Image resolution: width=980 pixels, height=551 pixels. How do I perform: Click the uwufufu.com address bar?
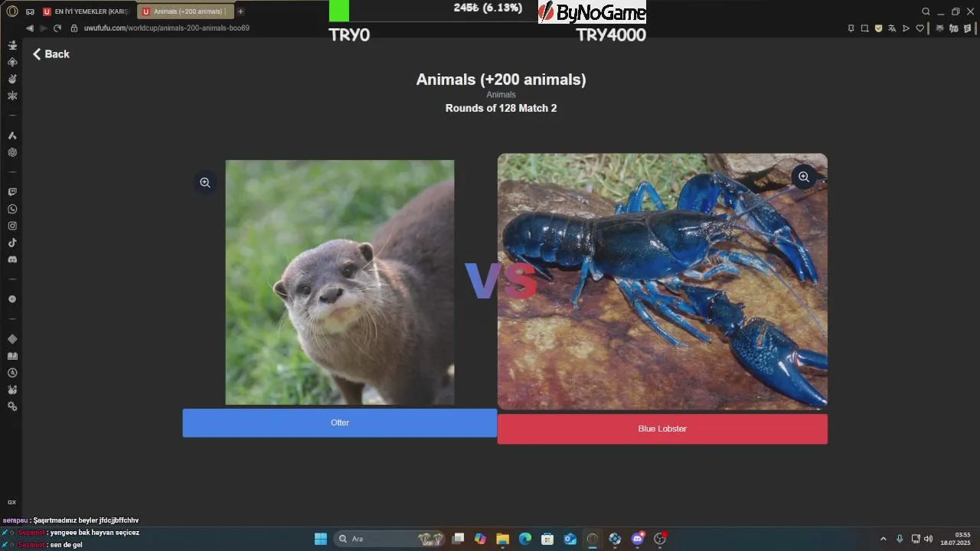pyautogui.click(x=166, y=28)
